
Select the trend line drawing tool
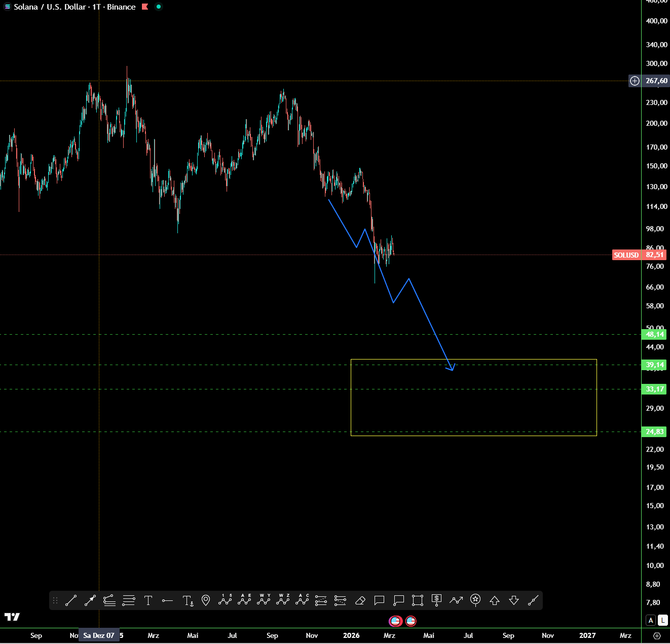71,600
